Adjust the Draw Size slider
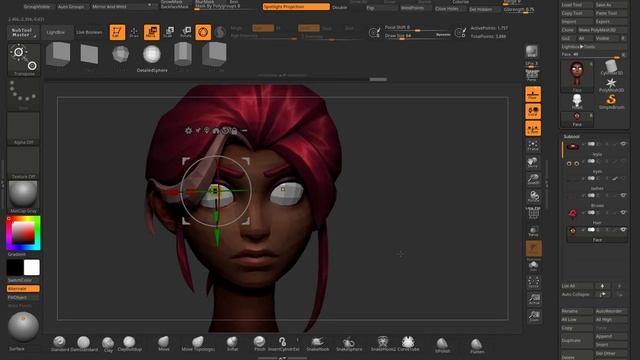The width and height of the screenshot is (640, 360). click(417, 36)
